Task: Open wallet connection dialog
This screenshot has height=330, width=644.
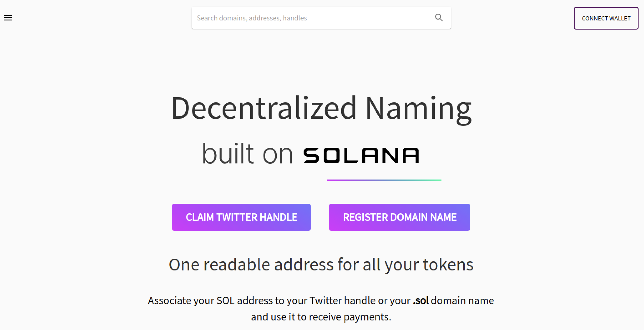Action: [x=606, y=18]
